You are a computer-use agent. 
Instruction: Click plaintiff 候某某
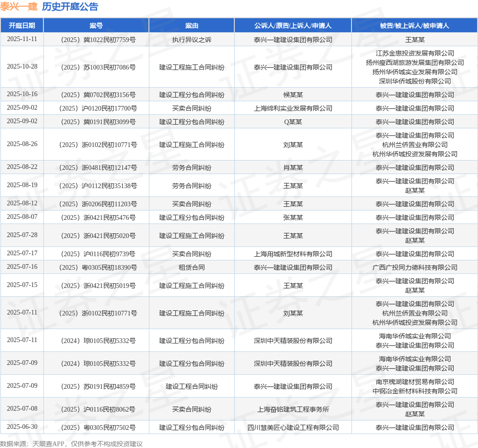[293, 94]
